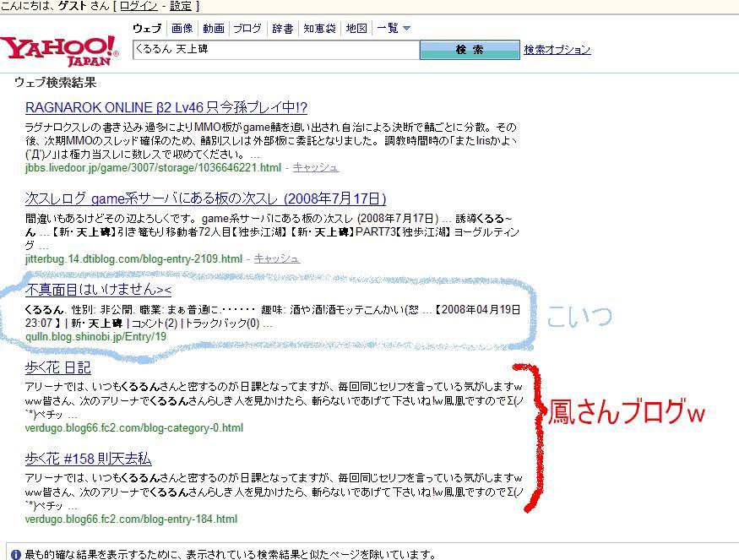
Task: Click the ログイン link
Action: click(x=139, y=6)
